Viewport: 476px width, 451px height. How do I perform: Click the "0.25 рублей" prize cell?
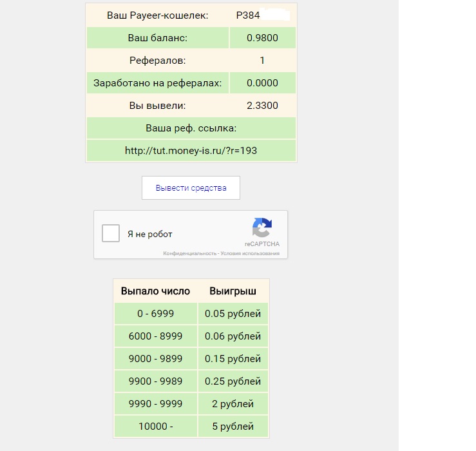point(233,381)
